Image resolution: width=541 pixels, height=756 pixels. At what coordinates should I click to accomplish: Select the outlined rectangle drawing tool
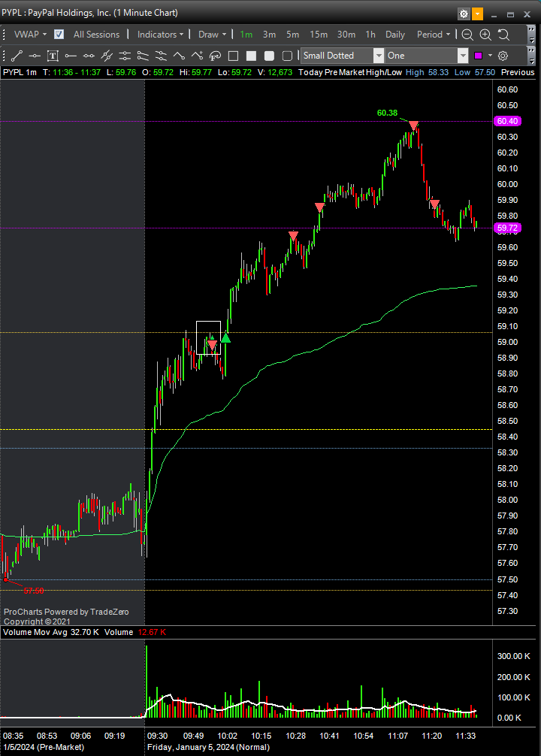click(233, 56)
